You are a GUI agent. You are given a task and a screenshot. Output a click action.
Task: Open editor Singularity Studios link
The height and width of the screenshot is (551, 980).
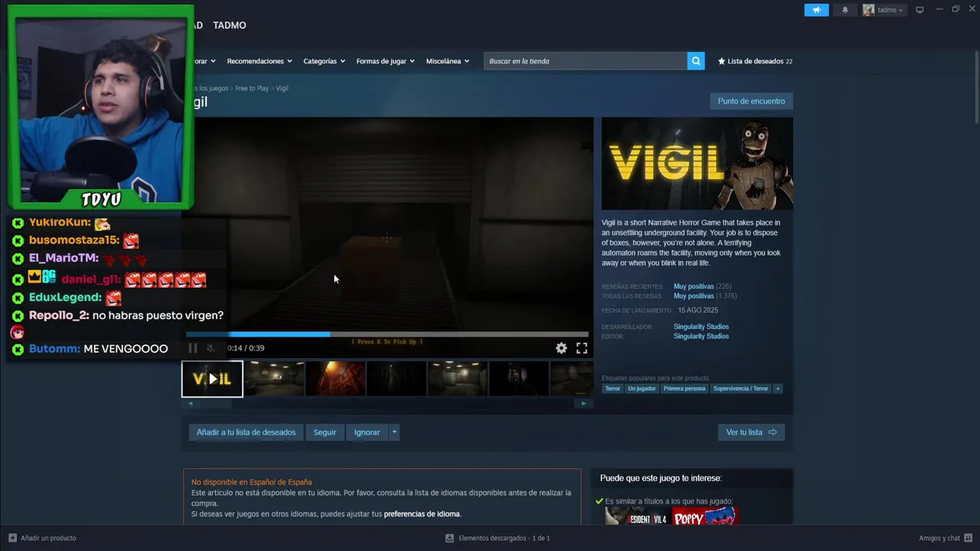coord(701,337)
